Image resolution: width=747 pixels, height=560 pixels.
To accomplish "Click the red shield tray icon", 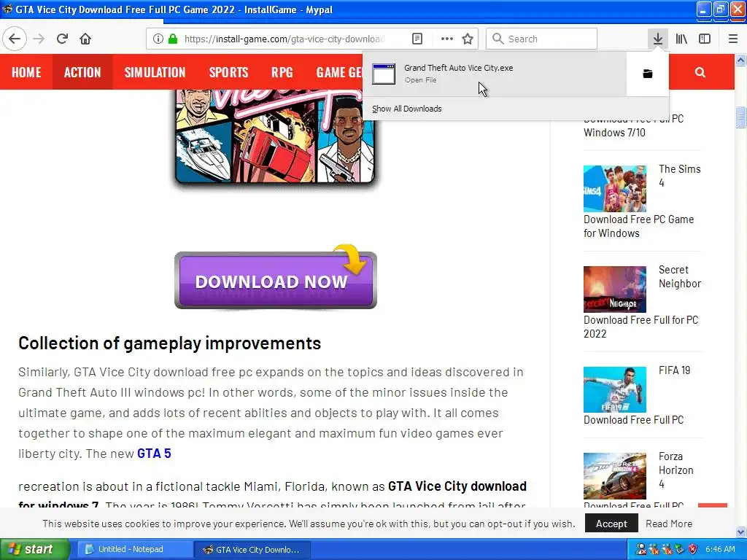I will click(x=692, y=550).
